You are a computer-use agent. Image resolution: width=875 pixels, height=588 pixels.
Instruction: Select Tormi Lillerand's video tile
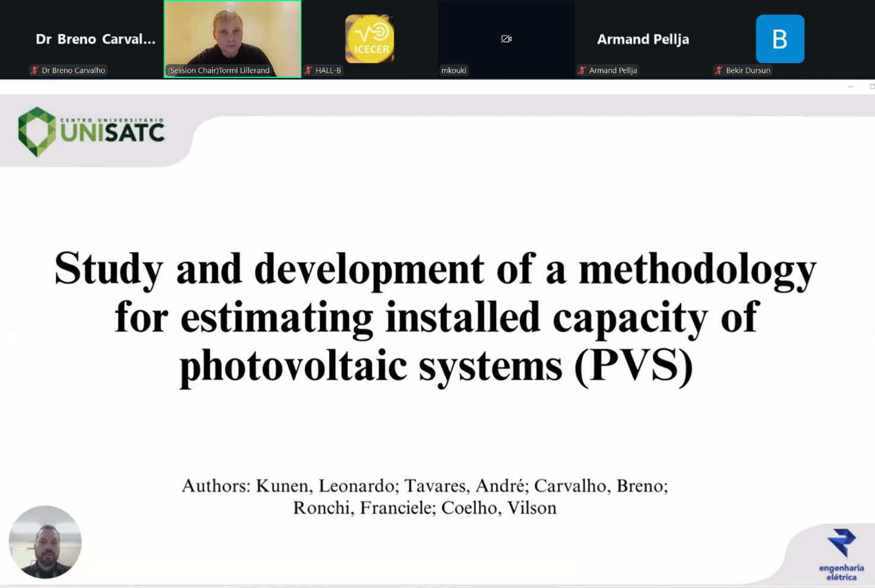[232, 34]
